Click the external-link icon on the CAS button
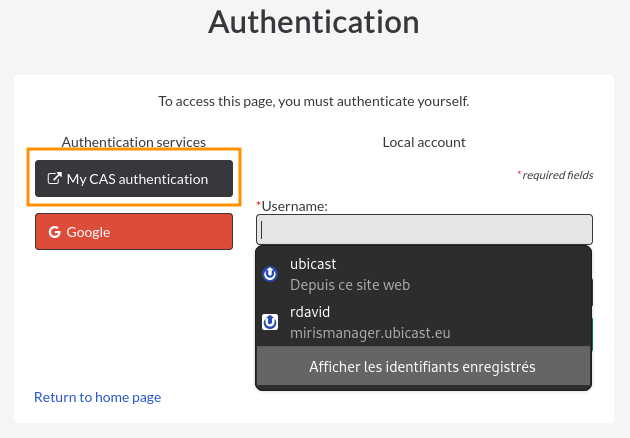 (x=55, y=178)
